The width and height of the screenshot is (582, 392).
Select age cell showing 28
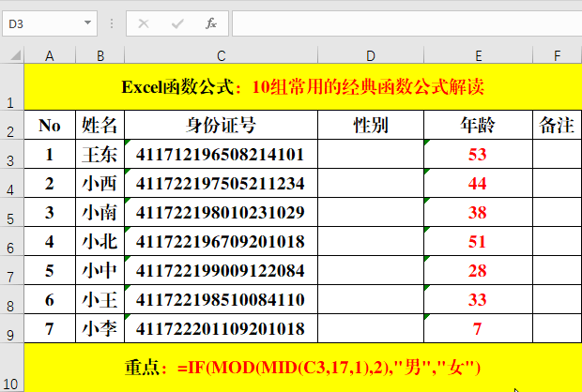click(479, 270)
